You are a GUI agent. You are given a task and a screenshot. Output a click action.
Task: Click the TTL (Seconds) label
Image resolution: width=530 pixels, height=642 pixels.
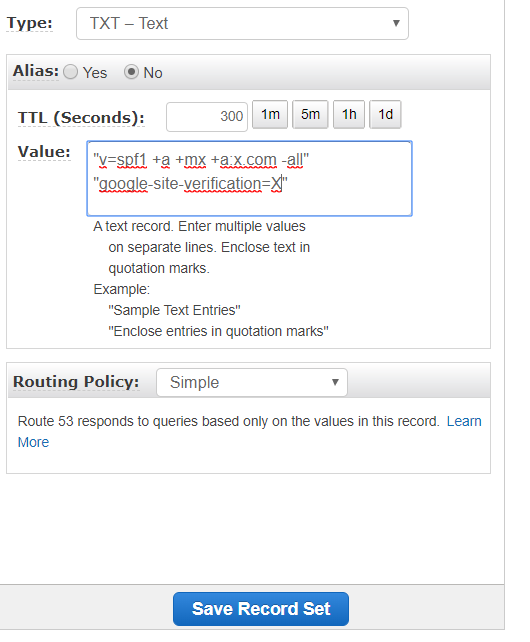tap(81, 118)
